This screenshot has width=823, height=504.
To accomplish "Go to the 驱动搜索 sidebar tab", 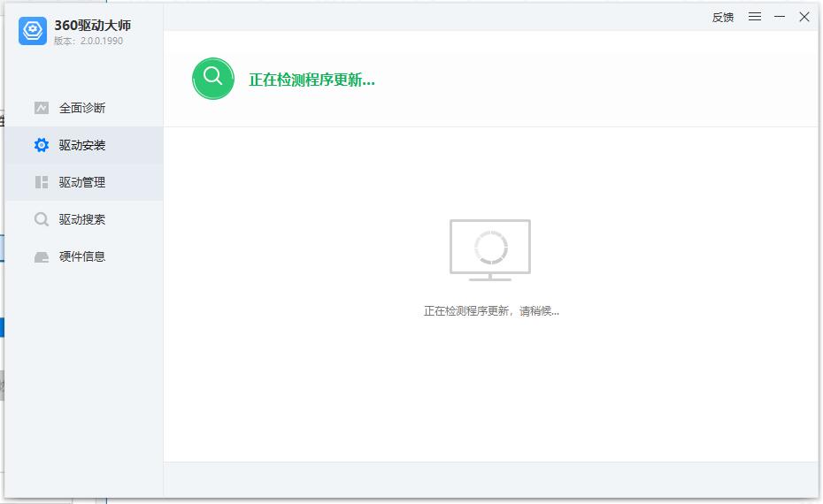I will (84, 219).
